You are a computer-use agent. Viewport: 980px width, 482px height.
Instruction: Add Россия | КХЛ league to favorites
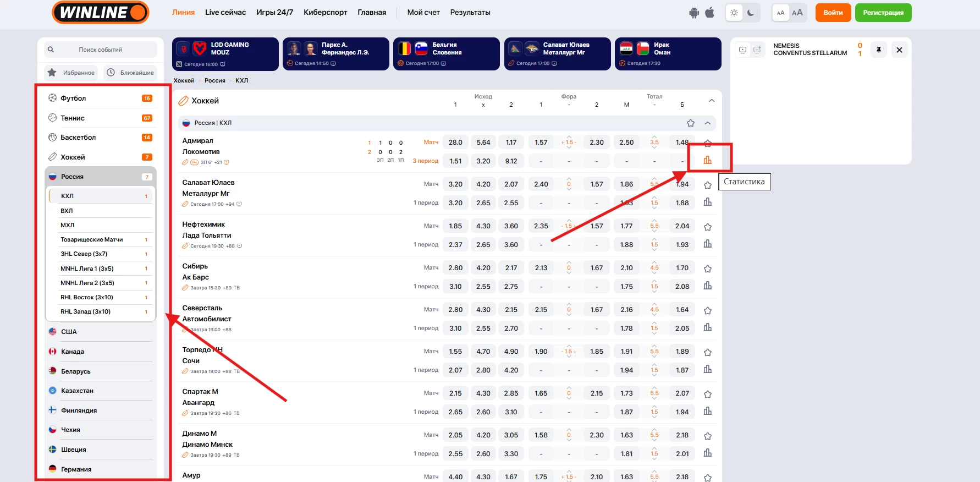[691, 123]
